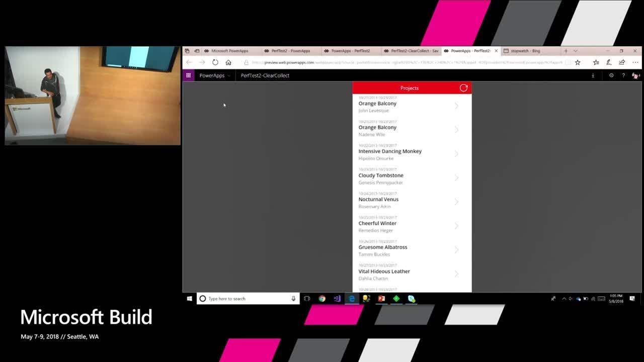Open Orange Balcony by John Levesque chevron
The image size is (644, 362).
(456, 106)
